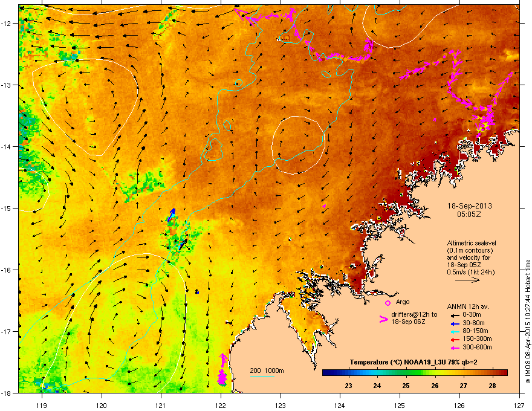Click the '80-150m' depth label
This screenshot has width=532, height=411.
pos(475,331)
